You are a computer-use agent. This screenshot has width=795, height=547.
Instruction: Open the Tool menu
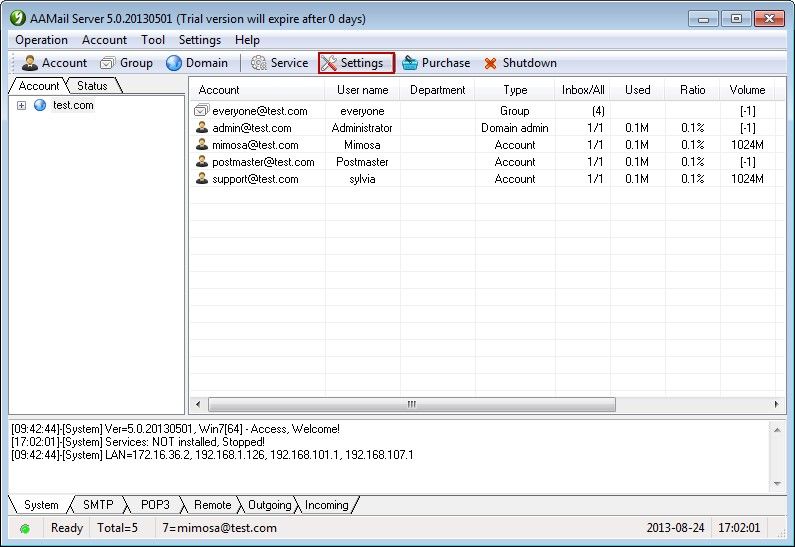pyautogui.click(x=153, y=40)
